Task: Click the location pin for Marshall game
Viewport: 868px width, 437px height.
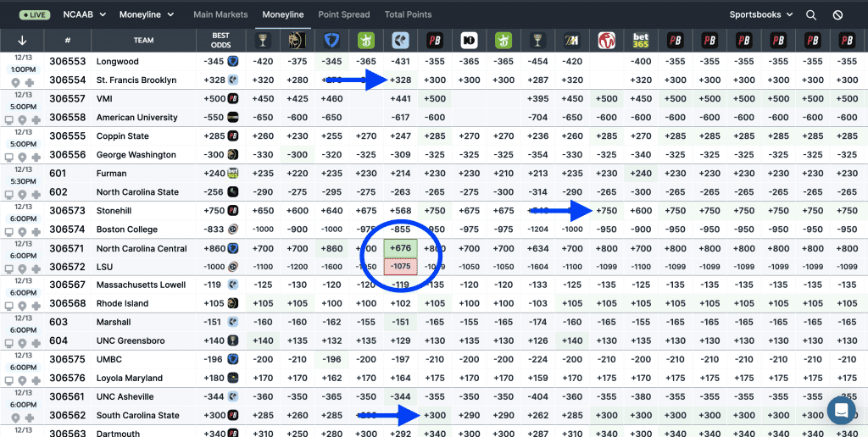Action: tap(22, 344)
